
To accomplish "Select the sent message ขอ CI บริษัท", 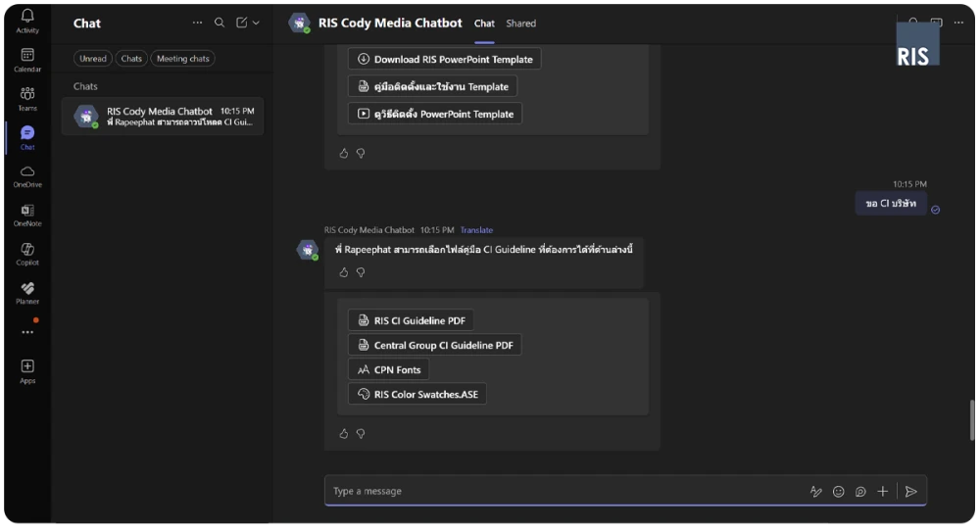I will point(891,203).
